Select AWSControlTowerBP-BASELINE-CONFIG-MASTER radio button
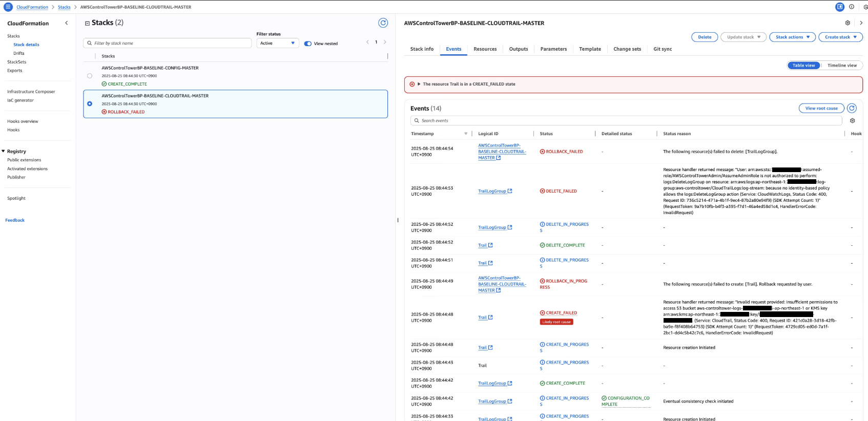This screenshot has height=421, width=868. [x=90, y=76]
